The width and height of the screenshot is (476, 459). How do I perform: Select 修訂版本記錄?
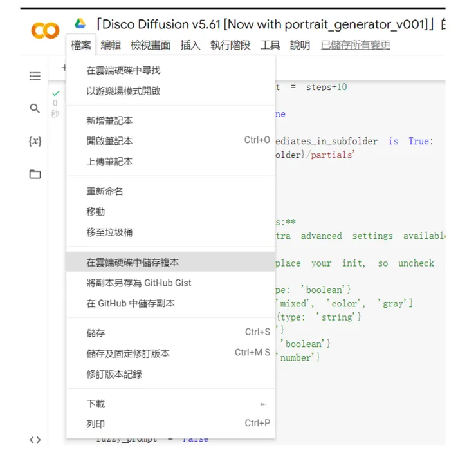click(x=170, y=374)
